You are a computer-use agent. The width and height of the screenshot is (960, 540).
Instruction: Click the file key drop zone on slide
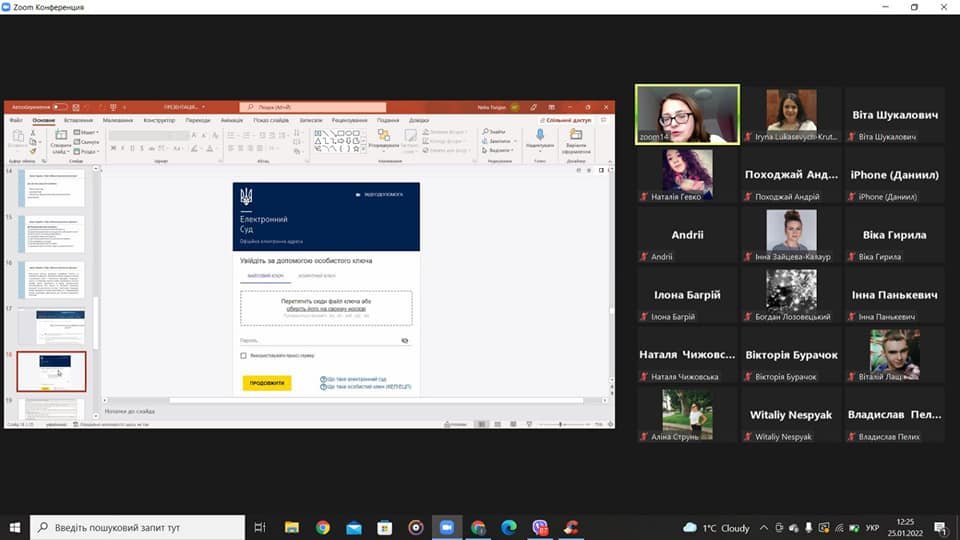[326, 308]
